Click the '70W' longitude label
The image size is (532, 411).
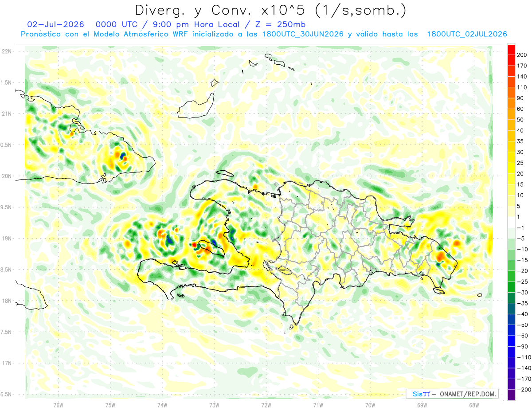point(370,404)
